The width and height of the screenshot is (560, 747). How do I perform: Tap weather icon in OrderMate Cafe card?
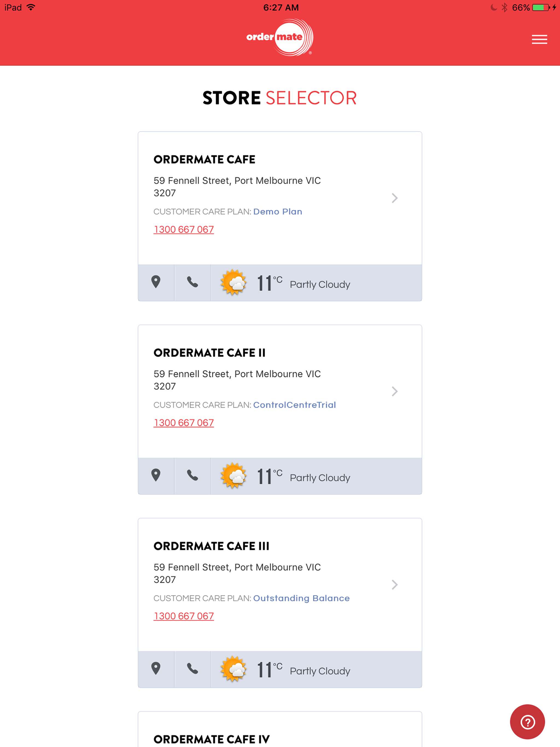[x=234, y=283]
